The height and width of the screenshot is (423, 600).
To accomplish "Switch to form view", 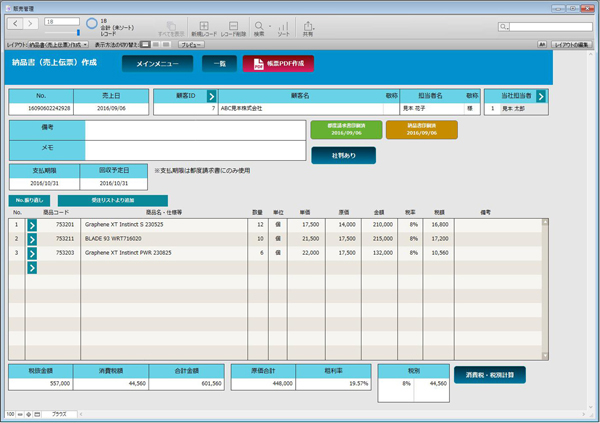I will (x=145, y=45).
